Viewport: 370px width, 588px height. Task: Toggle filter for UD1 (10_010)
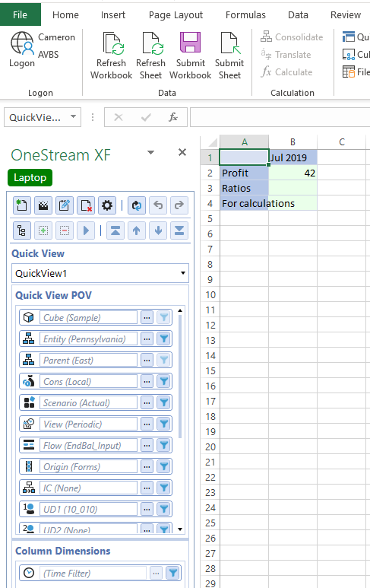[164, 509]
